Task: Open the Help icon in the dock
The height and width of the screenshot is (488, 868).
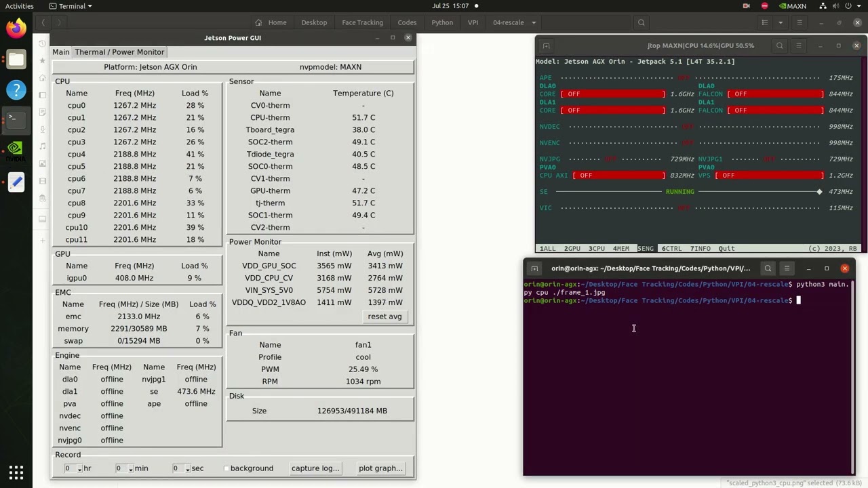Action: 16,89
